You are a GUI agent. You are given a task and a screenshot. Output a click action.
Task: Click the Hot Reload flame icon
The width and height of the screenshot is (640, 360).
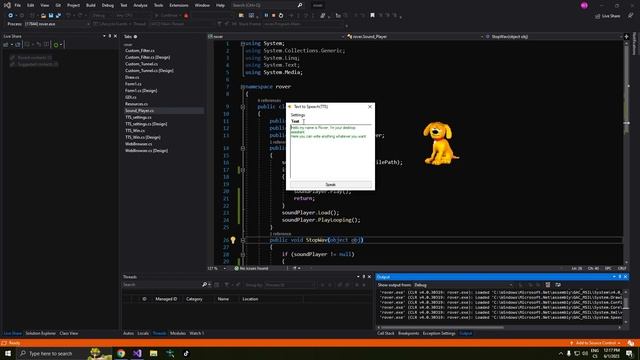186,16
